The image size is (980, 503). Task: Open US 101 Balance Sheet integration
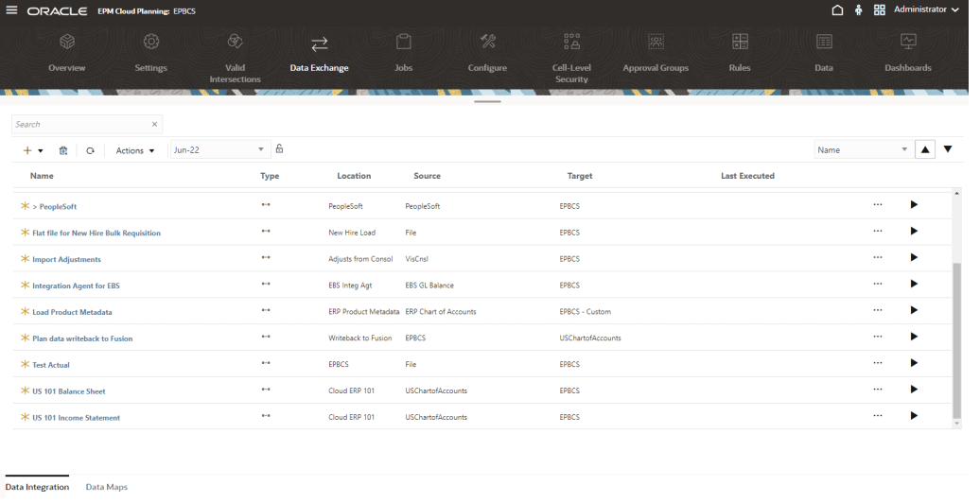[x=69, y=391]
